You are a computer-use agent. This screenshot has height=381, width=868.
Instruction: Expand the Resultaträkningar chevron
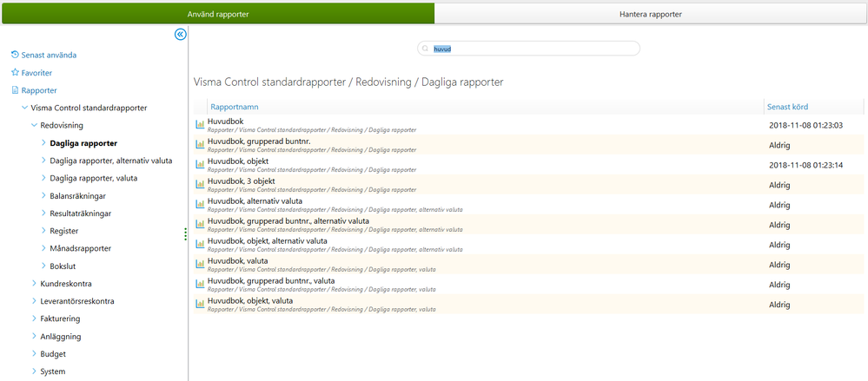[43, 213]
